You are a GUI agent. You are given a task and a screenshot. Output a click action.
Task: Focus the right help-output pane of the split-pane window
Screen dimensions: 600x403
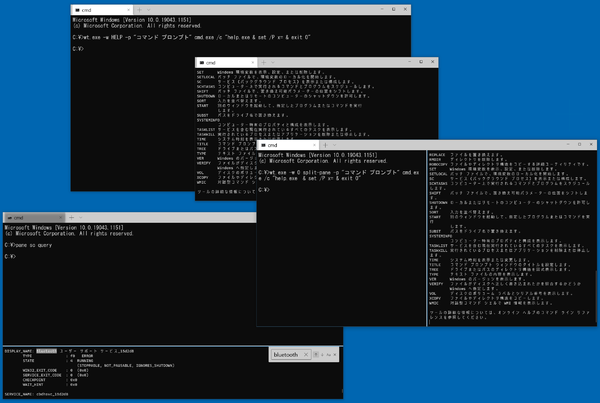pyautogui.click(x=512, y=238)
